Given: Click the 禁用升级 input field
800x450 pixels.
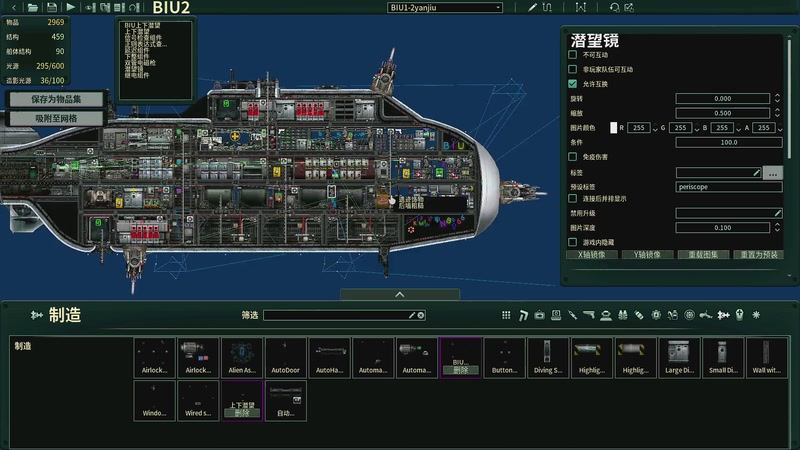Looking at the screenshot, I should 729,213.
